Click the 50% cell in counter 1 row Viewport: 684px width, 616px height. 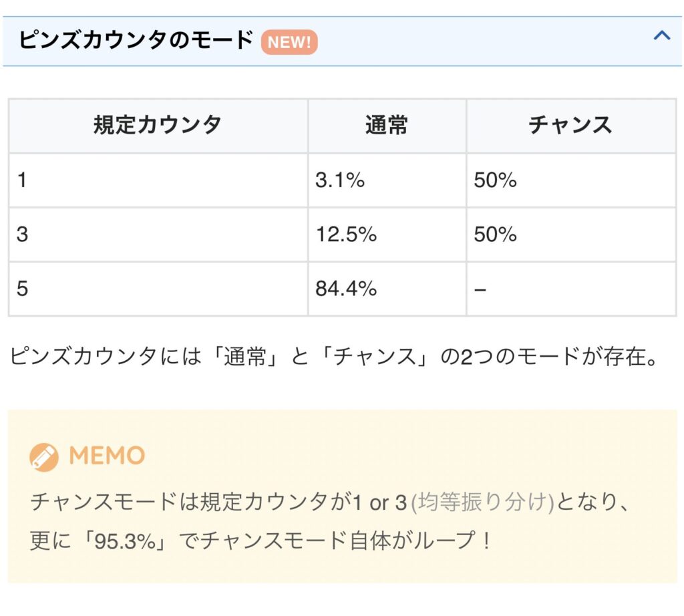tap(571, 180)
